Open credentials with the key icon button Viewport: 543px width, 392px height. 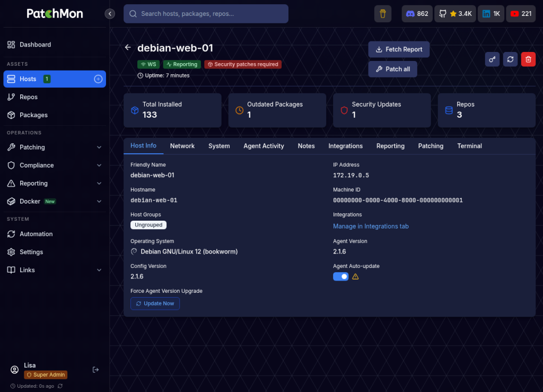492,59
